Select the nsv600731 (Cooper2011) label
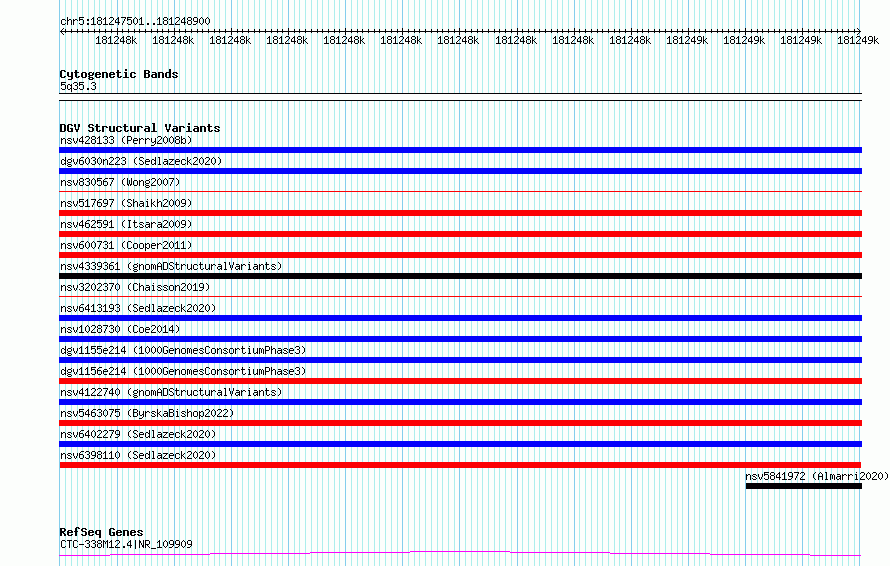This screenshot has height=566, width=890. coord(126,245)
